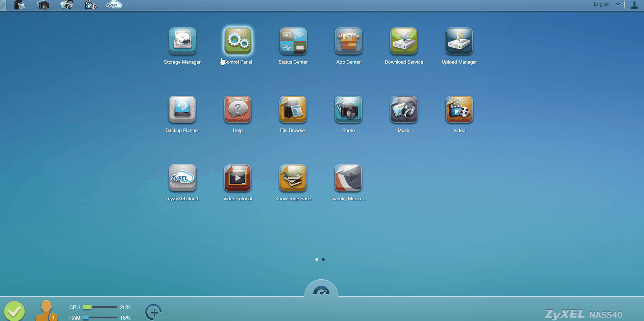Click the "Download Service" label
Viewport: 644px width, 321px height.
404,62
